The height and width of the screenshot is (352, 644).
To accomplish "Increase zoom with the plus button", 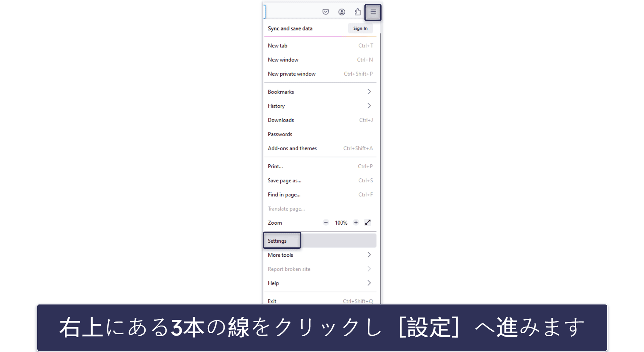I will [356, 222].
